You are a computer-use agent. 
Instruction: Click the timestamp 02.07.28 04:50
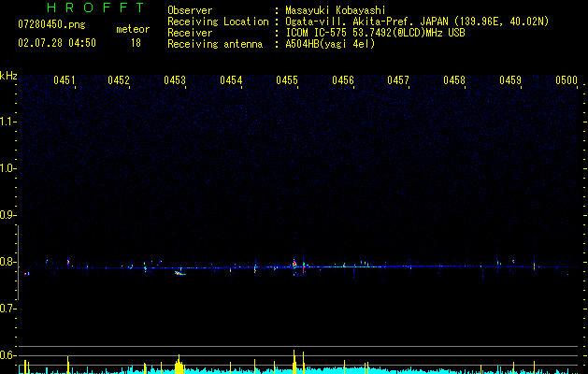[57, 43]
